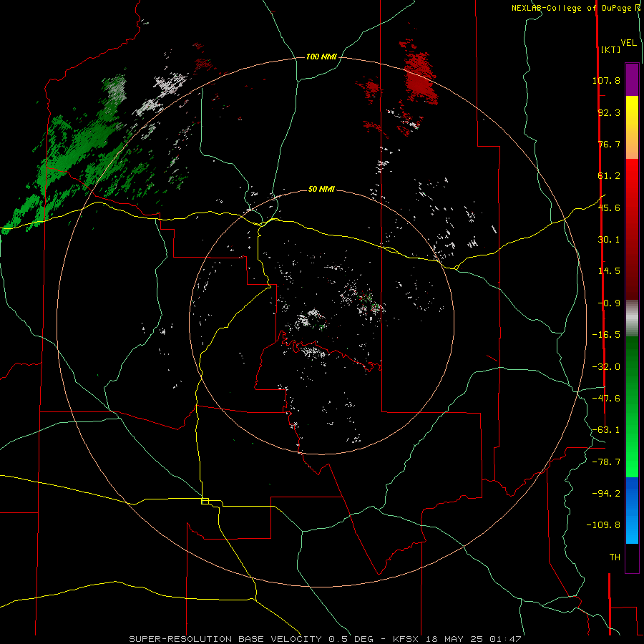Select the -47.6 velocity scale value
The width and height of the screenshot is (644, 644).
coord(606,399)
